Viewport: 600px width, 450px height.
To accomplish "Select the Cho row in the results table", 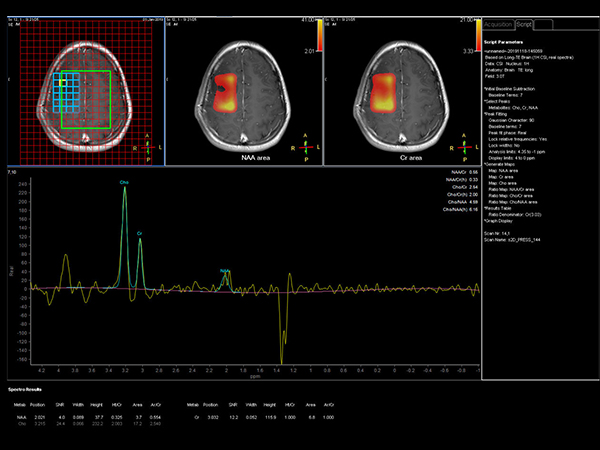I will [x=89, y=424].
